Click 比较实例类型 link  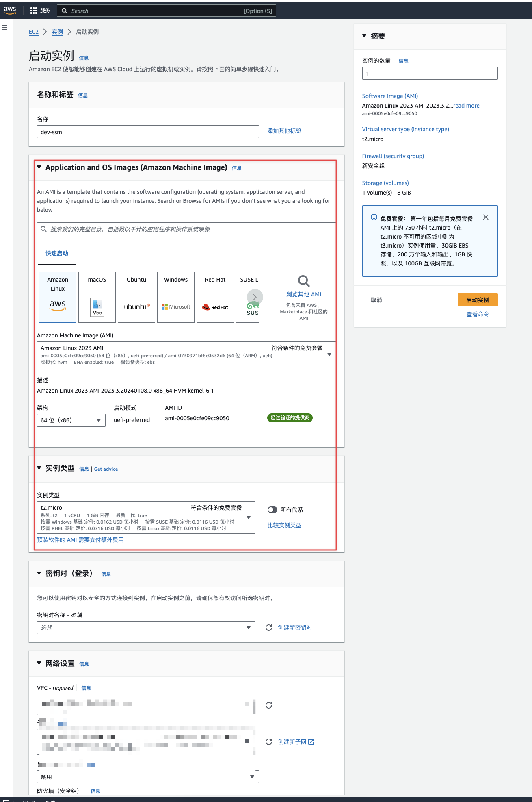pyautogui.click(x=284, y=525)
